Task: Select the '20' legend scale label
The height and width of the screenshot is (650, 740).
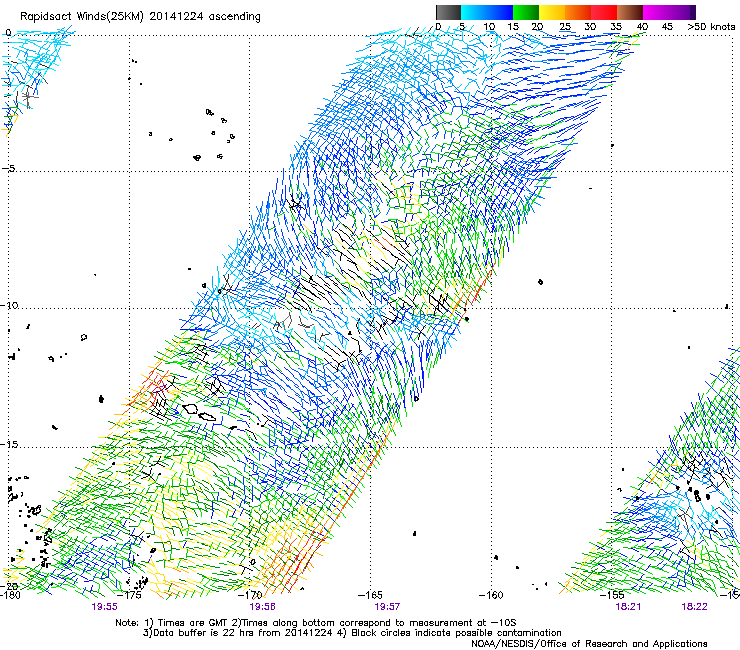Action: tap(537, 27)
